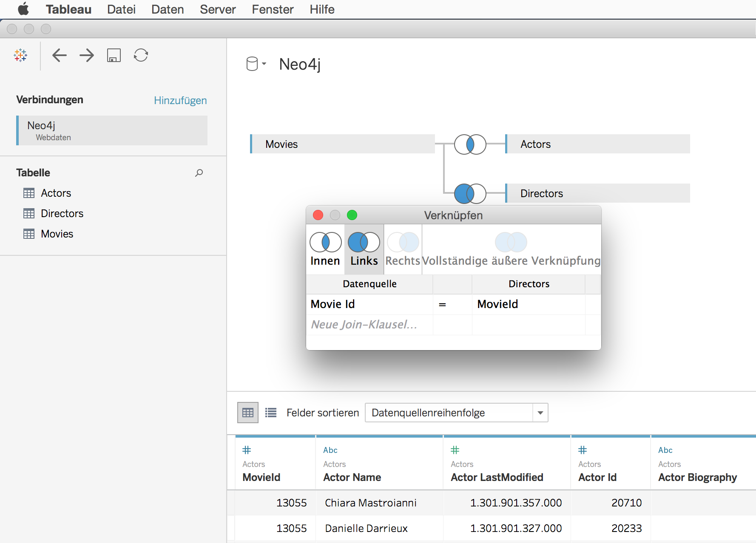Click the Movies–Actors inner join icon

point(470,144)
